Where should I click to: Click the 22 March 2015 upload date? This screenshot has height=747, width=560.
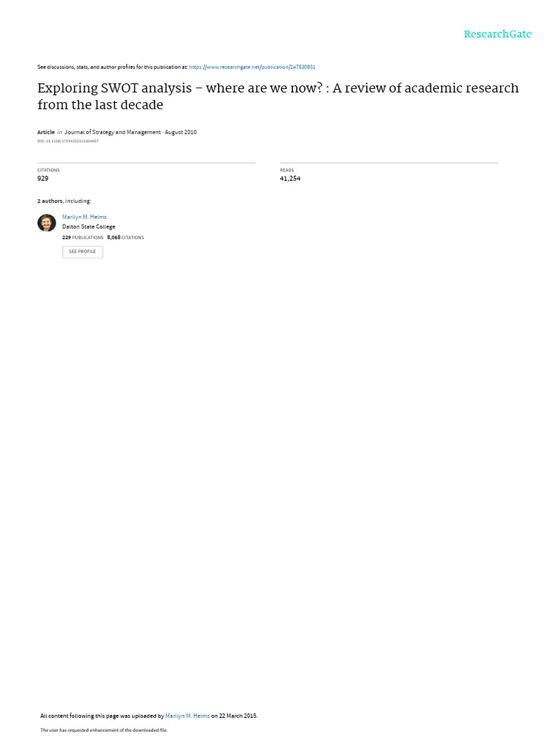(238, 716)
